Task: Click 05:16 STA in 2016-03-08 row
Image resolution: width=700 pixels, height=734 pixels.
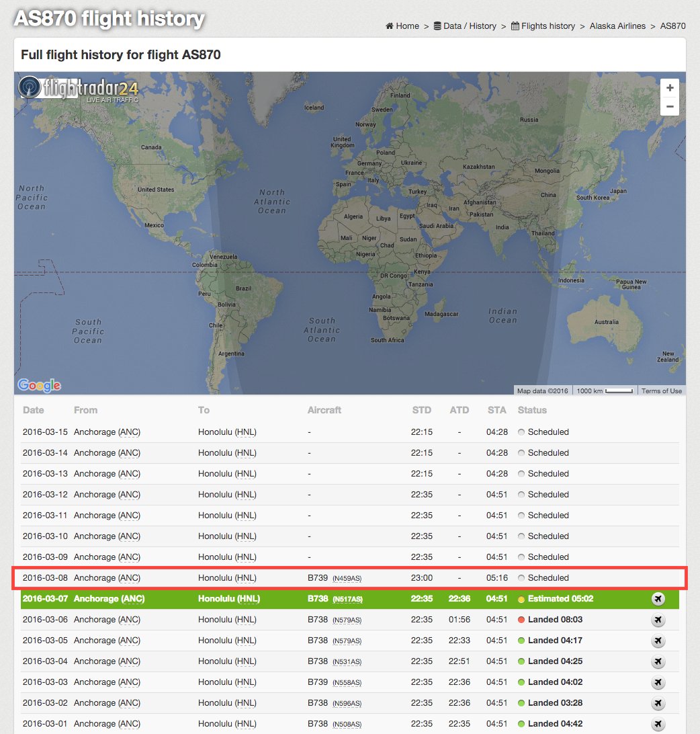Action: pos(497,578)
